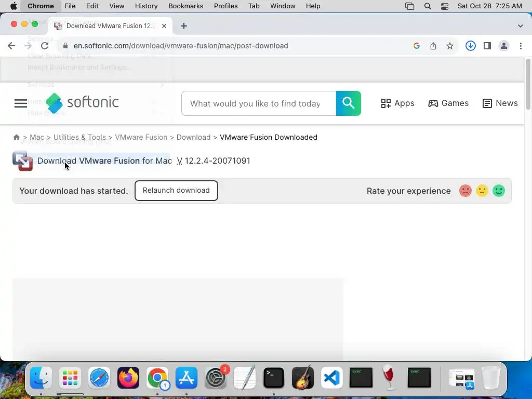This screenshot has width=532, height=399.
Task: Open the Apps section
Action: [397, 103]
